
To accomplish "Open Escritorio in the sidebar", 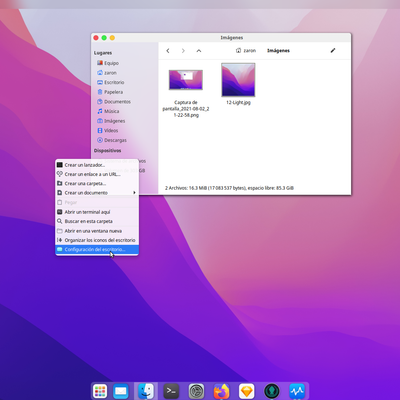I will point(111,82).
